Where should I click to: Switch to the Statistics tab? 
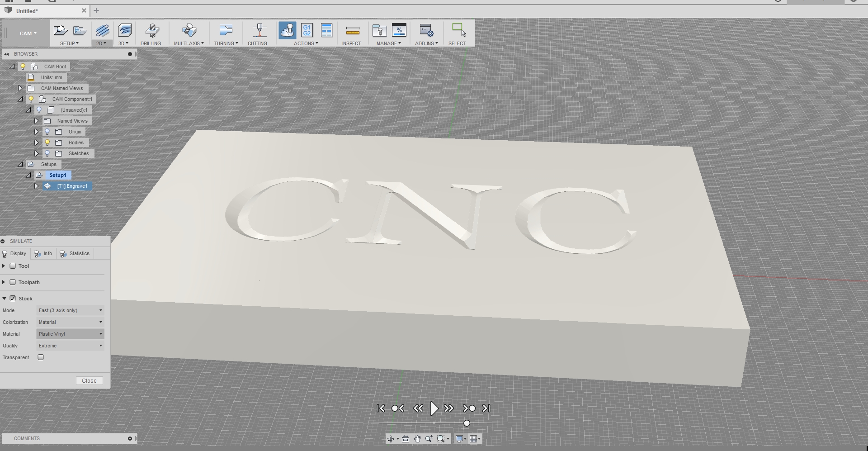pyautogui.click(x=75, y=254)
